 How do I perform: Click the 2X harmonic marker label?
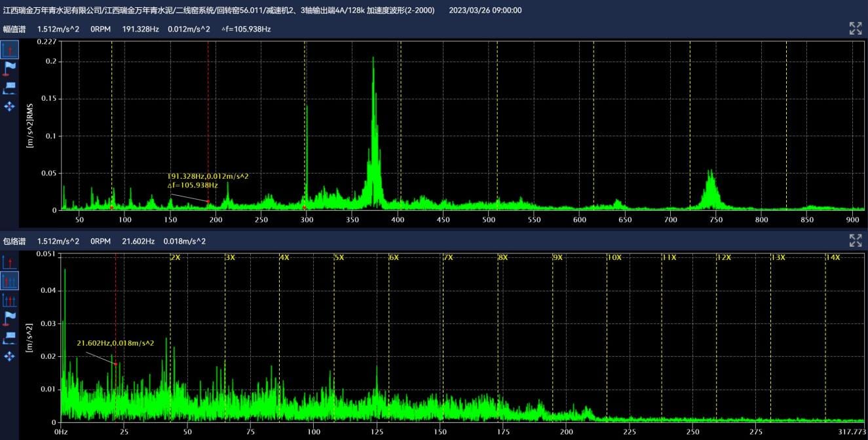click(175, 258)
